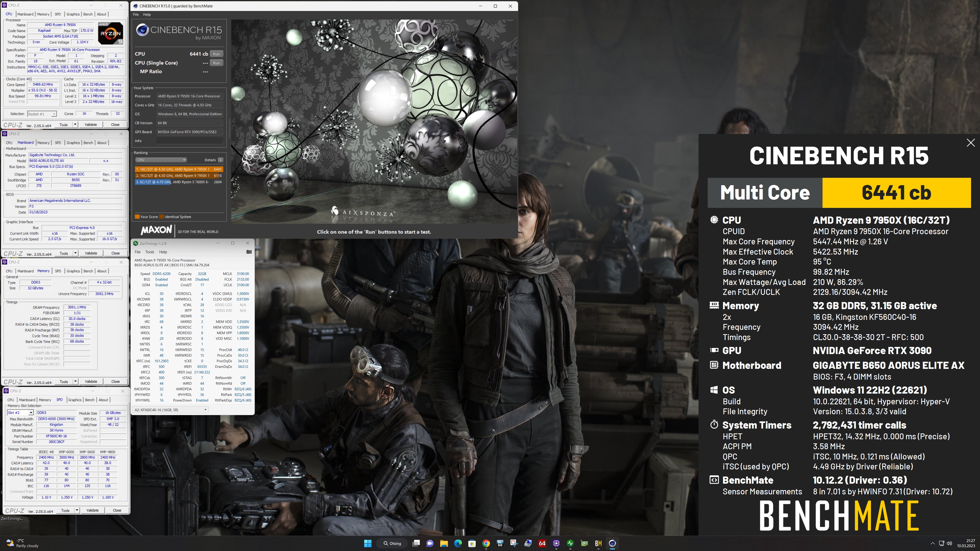Open the A2: KF560C40-16 module dropdown
The image size is (980, 551).
click(x=170, y=410)
